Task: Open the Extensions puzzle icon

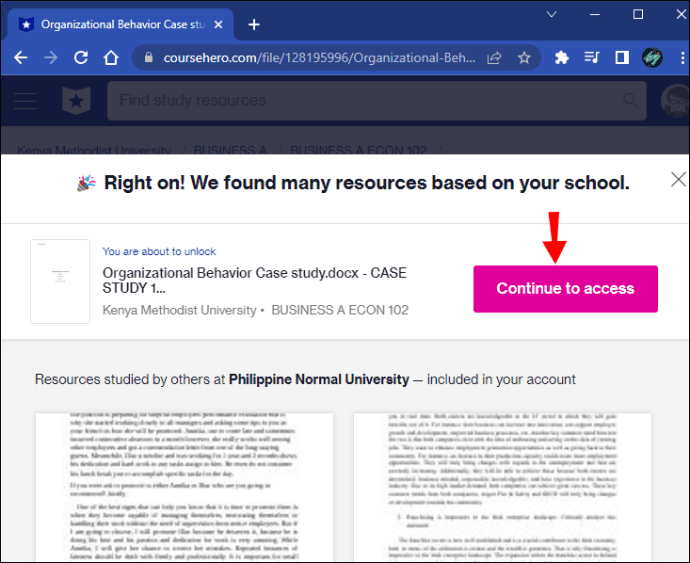Action: tap(562, 58)
